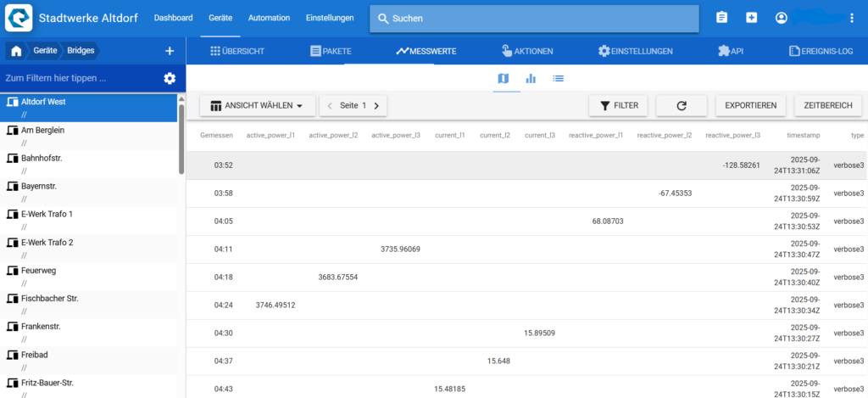Open the Automation menu

269,18
